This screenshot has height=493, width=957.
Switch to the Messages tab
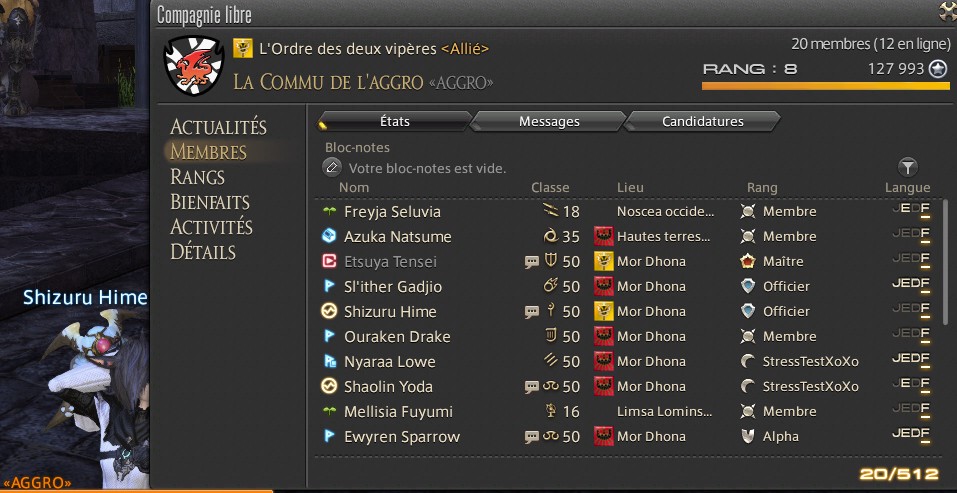549,121
